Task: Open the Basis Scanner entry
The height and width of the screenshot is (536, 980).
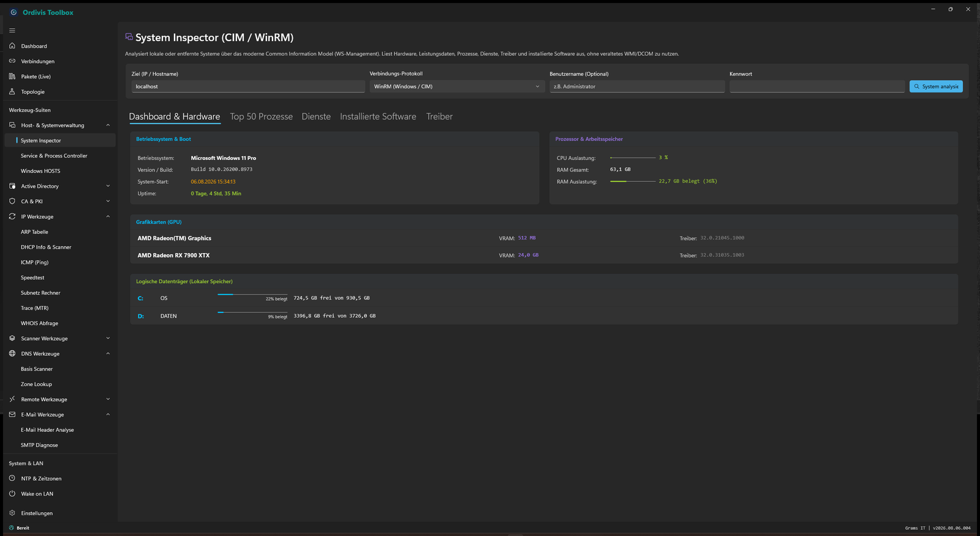Action: point(60,369)
